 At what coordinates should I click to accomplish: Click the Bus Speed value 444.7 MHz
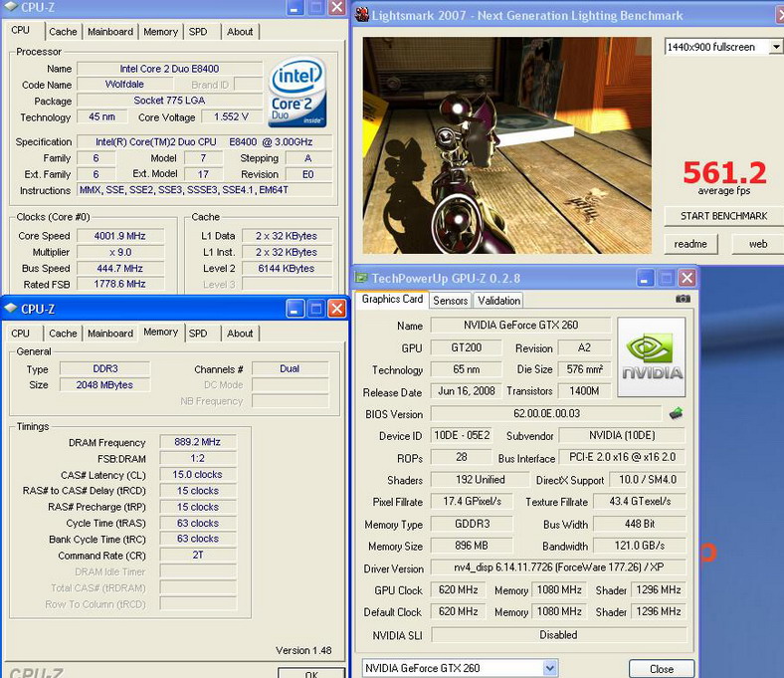[120, 268]
